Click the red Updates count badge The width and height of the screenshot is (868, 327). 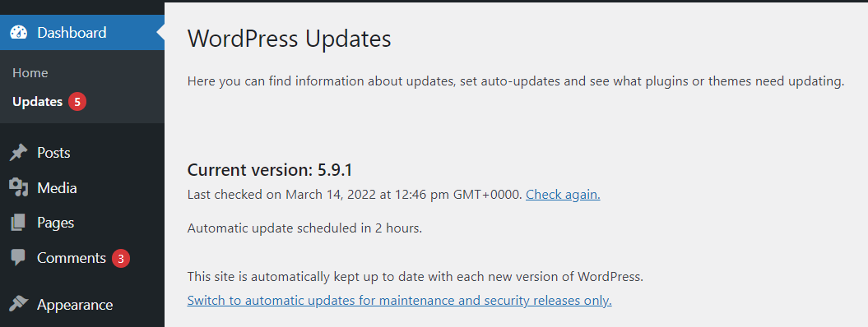(x=77, y=102)
